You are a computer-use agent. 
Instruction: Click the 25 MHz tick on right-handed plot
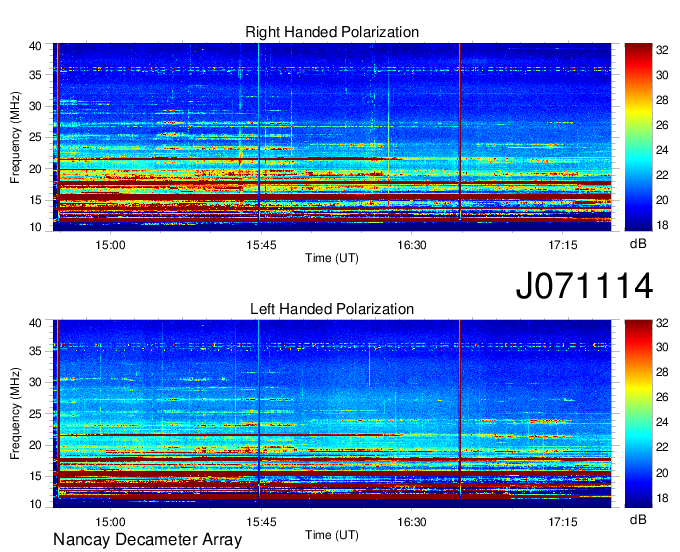click(x=36, y=137)
